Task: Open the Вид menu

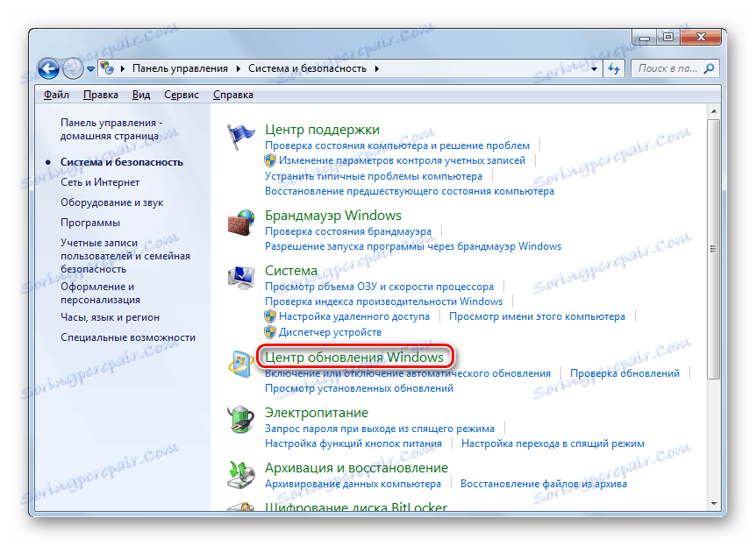Action: click(141, 95)
